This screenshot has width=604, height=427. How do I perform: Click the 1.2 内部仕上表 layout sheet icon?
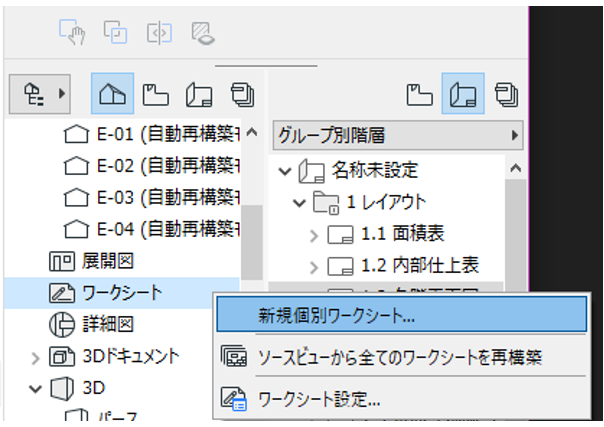(340, 266)
